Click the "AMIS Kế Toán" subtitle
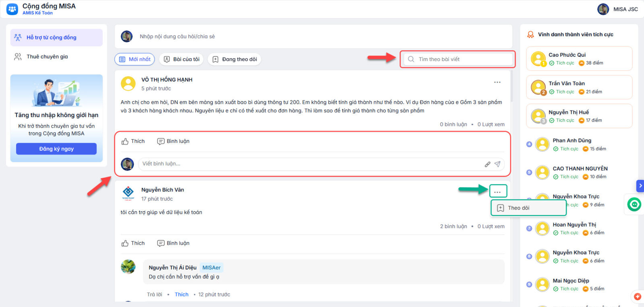 pos(37,13)
